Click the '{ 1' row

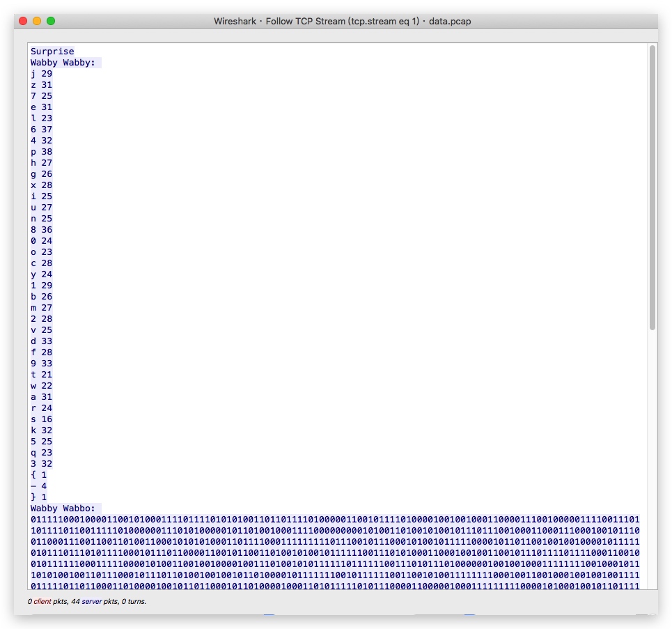pyautogui.click(x=38, y=475)
